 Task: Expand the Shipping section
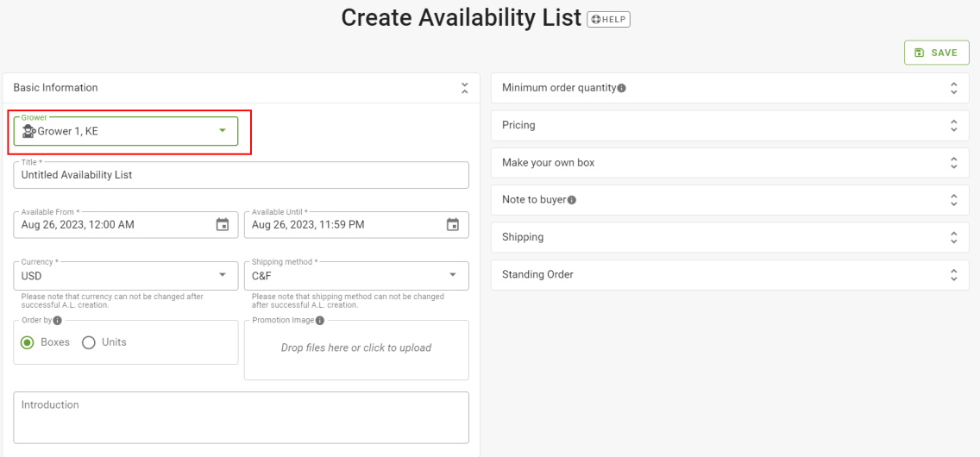point(730,237)
